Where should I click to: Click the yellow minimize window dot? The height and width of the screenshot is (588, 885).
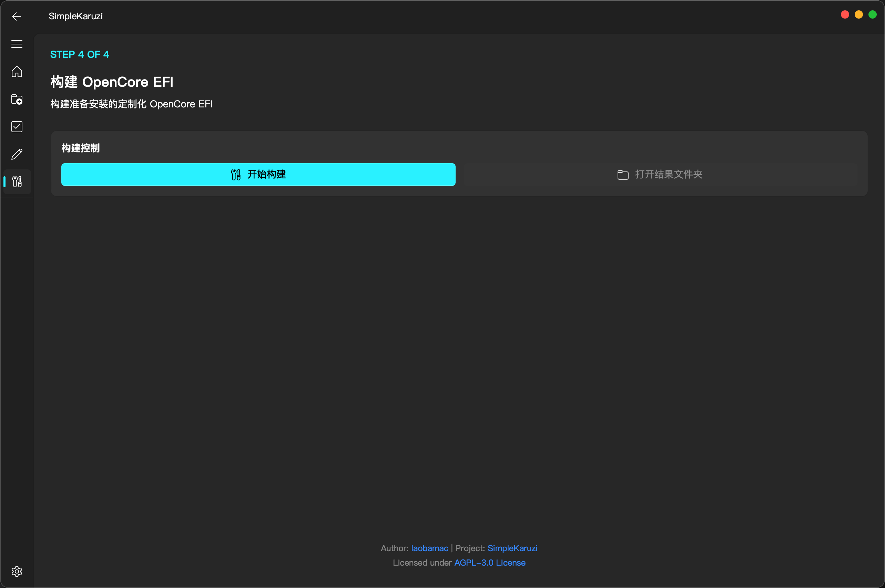click(859, 14)
